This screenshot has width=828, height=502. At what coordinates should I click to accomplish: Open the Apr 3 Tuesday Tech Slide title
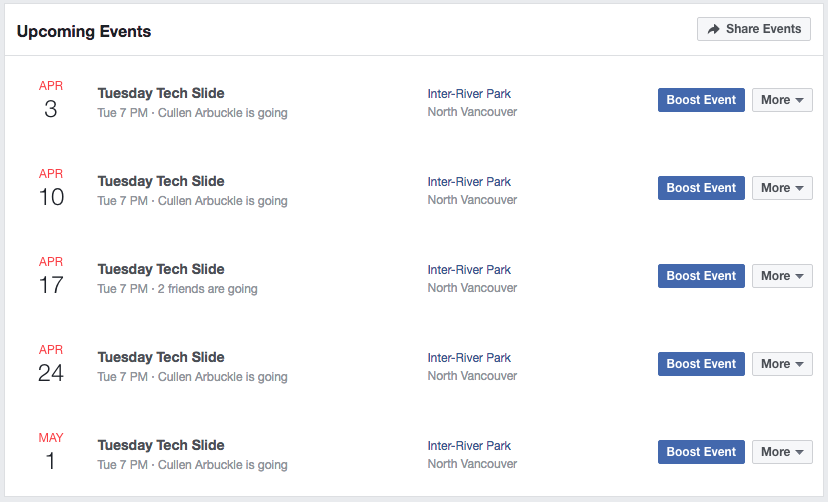tap(161, 93)
